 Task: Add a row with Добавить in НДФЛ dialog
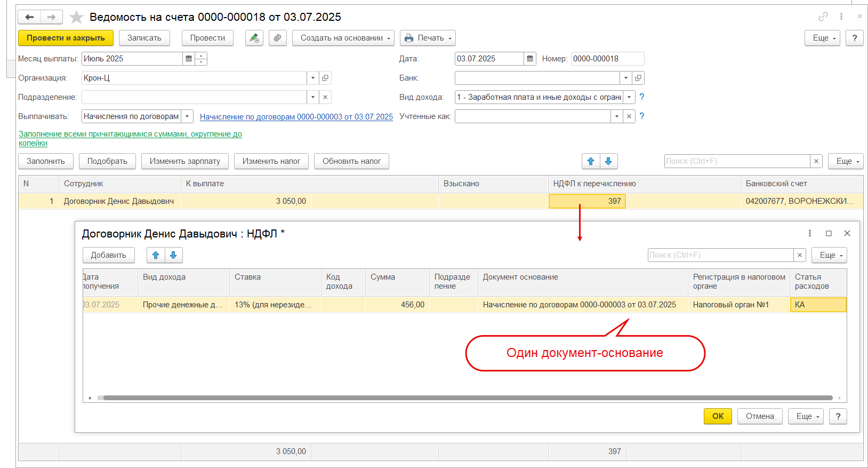(109, 255)
